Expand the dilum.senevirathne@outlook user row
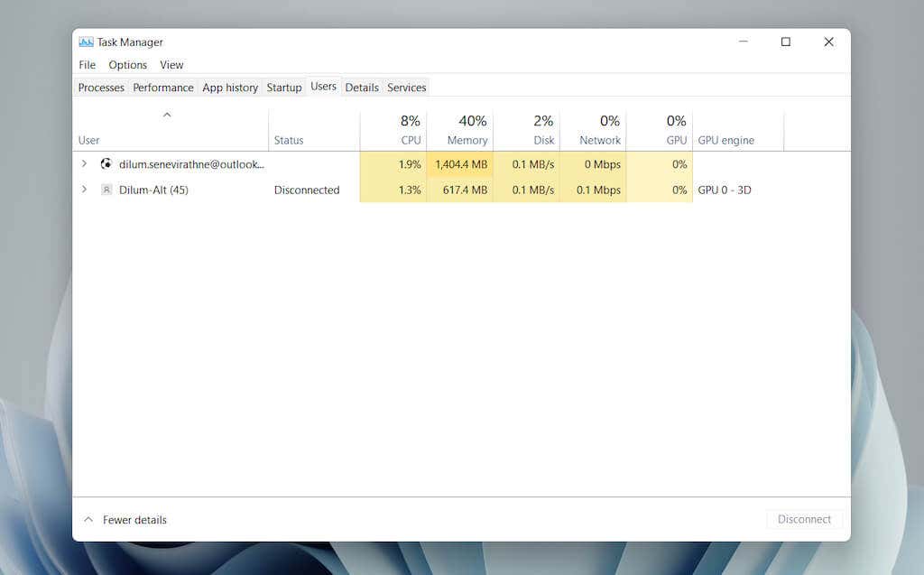This screenshot has width=924, height=575. point(84,164)
